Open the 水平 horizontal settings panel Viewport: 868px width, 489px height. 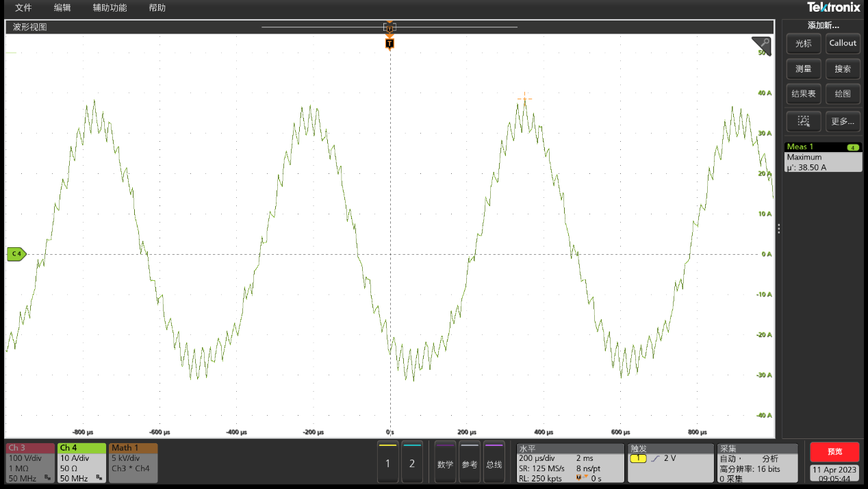pos(570,463)
